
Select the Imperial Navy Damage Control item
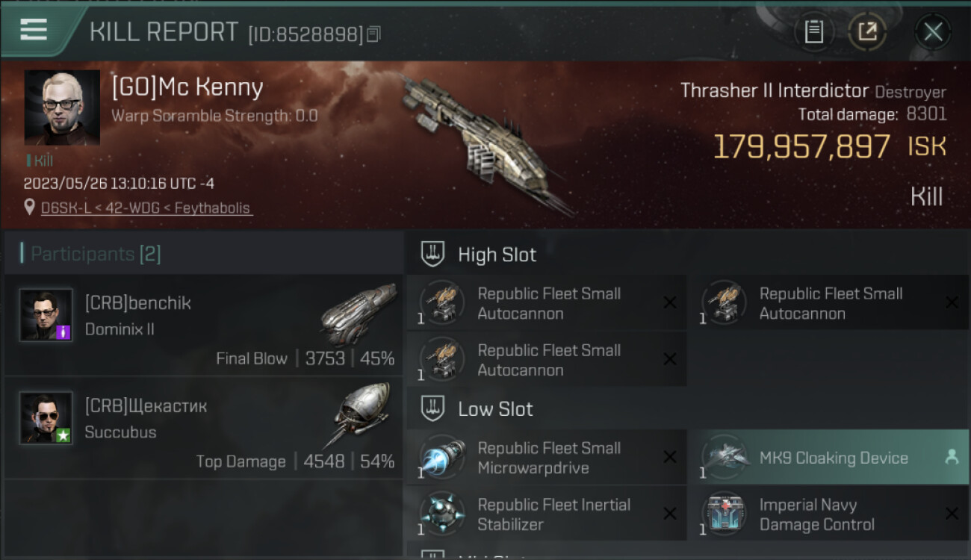[828, 514]
